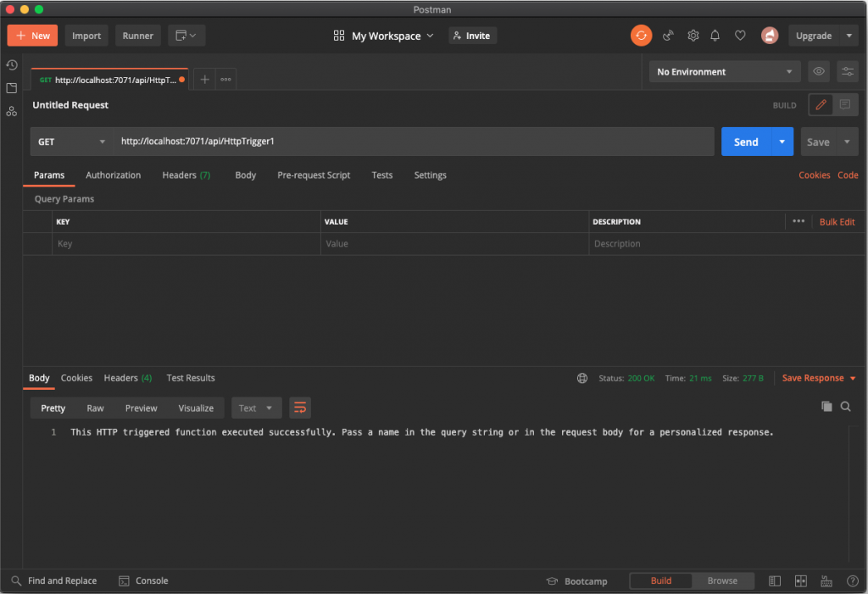Switch to the Tests tab

point(382,175)
